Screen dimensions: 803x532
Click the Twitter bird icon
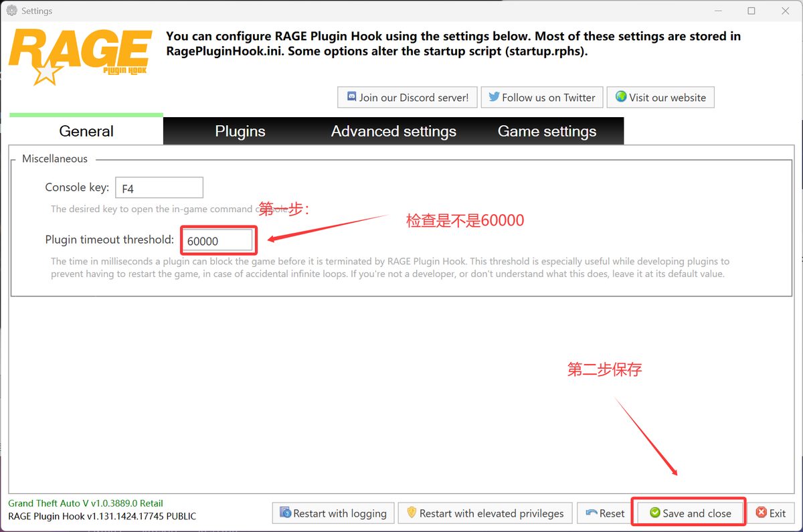[494, 97]
